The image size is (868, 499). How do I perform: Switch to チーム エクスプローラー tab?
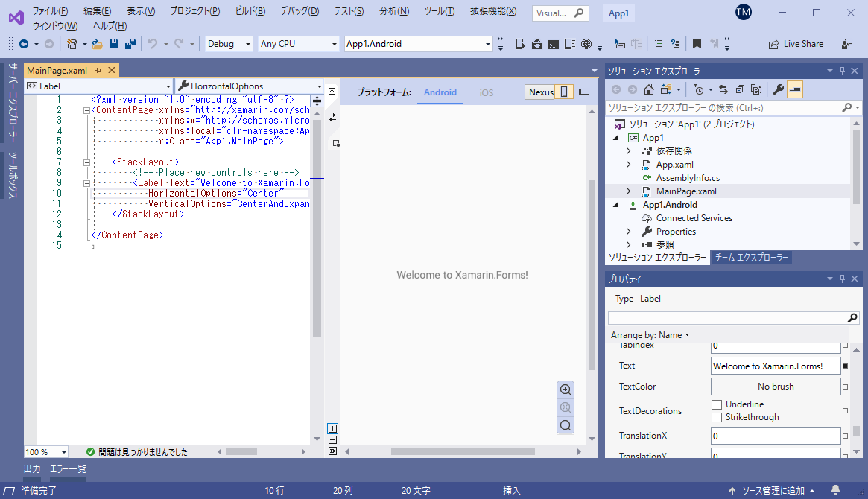point(751,257)
